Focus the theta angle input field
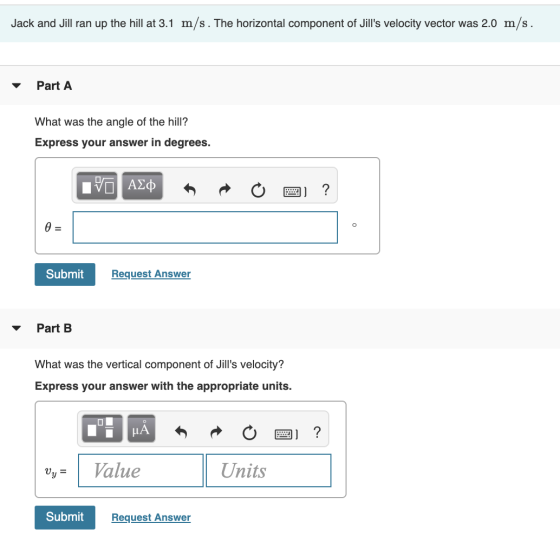 205,227
